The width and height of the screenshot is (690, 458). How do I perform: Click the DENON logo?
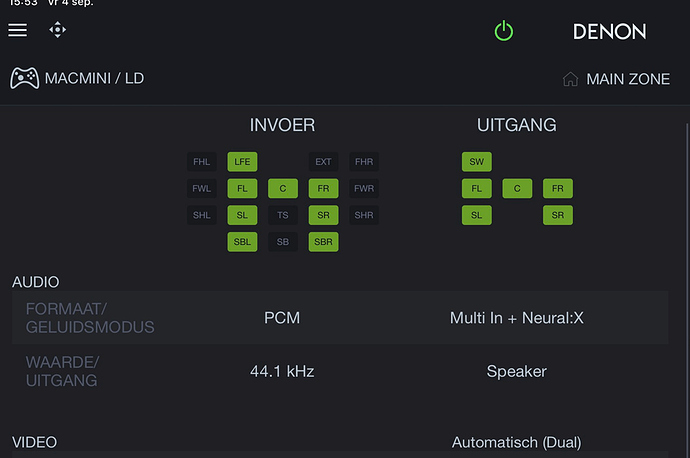point(609,32)
